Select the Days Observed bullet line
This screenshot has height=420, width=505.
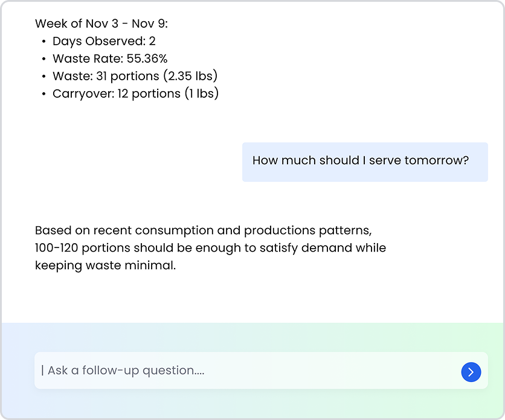[x=104, y=41]
